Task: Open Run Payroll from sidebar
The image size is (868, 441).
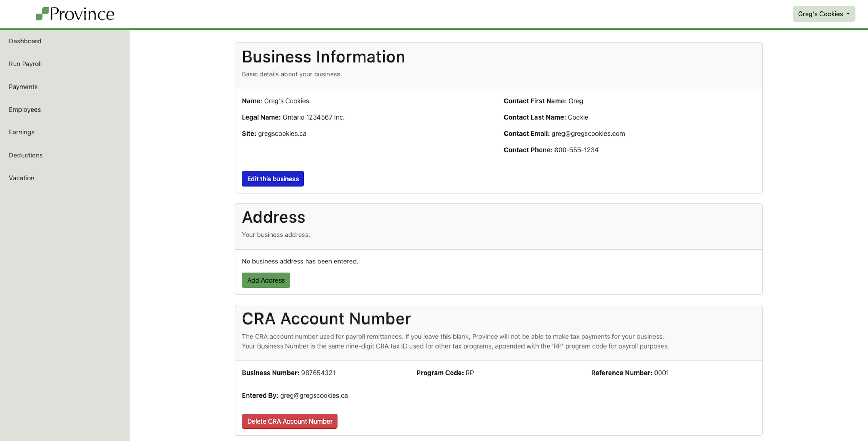Action: (25, 64)
